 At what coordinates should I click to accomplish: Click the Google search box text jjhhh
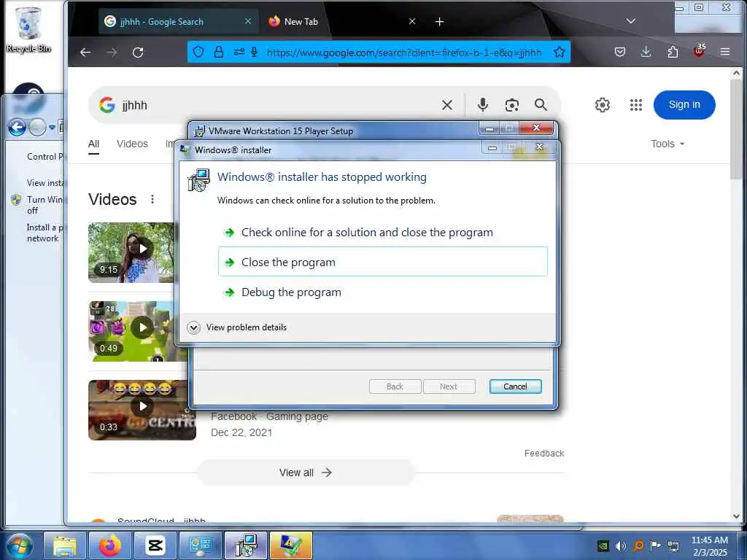tap(135, 105)
